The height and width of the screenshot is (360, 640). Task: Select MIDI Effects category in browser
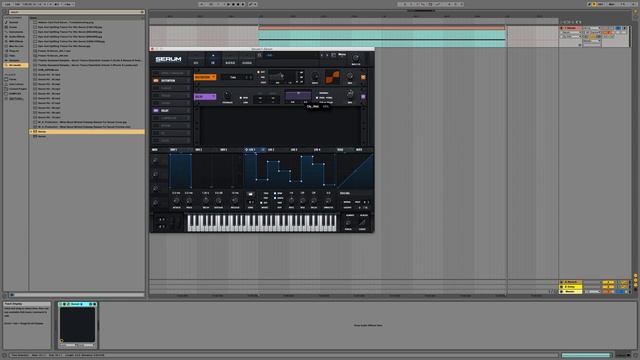[x=16, y=41]
